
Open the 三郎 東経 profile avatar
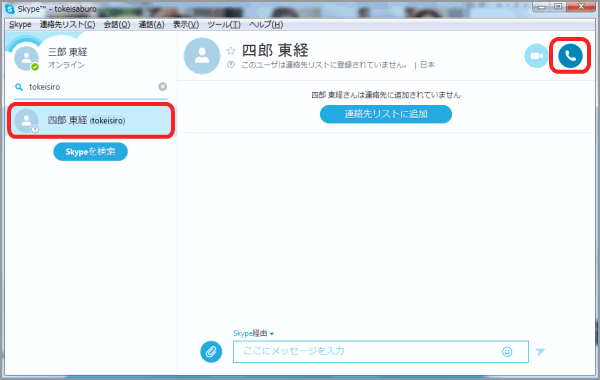tap(26, 58)
